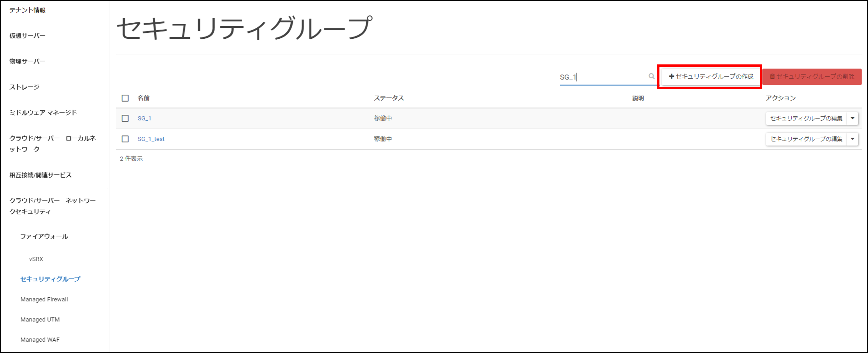Open ミドルウェア マネージド sidebar menu
The image size is (868, 353).
click(x=43, y=113)
